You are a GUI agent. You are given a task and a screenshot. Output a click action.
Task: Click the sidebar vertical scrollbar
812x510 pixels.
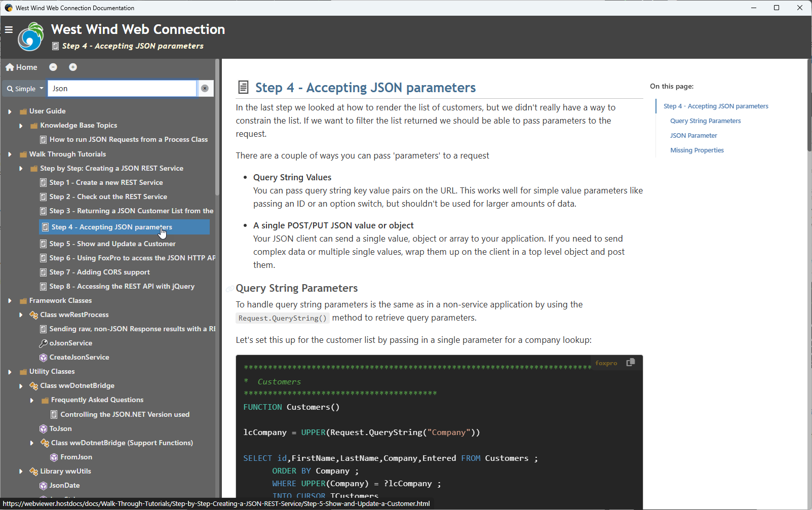click(x=217, y=128)
